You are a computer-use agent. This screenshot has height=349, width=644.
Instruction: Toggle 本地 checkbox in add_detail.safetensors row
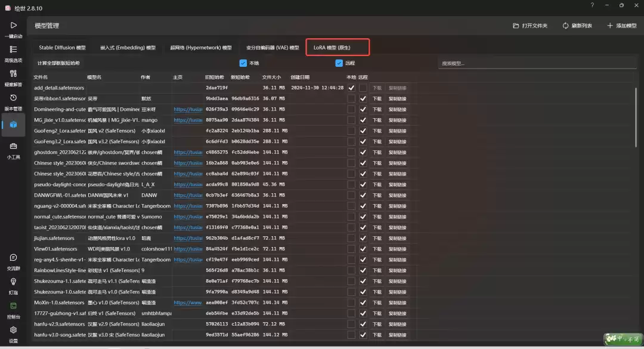pos(351,88)
